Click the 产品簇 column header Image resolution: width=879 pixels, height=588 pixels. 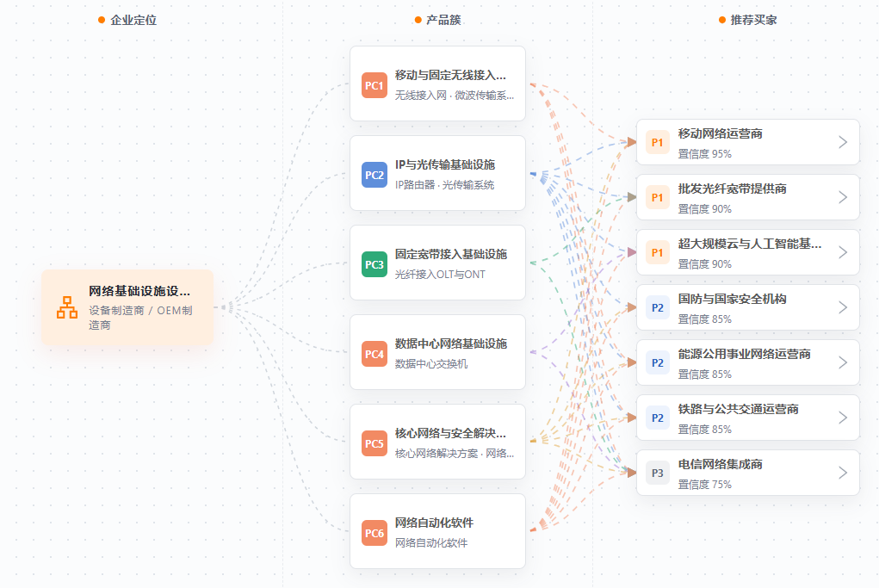click(443, 20)
